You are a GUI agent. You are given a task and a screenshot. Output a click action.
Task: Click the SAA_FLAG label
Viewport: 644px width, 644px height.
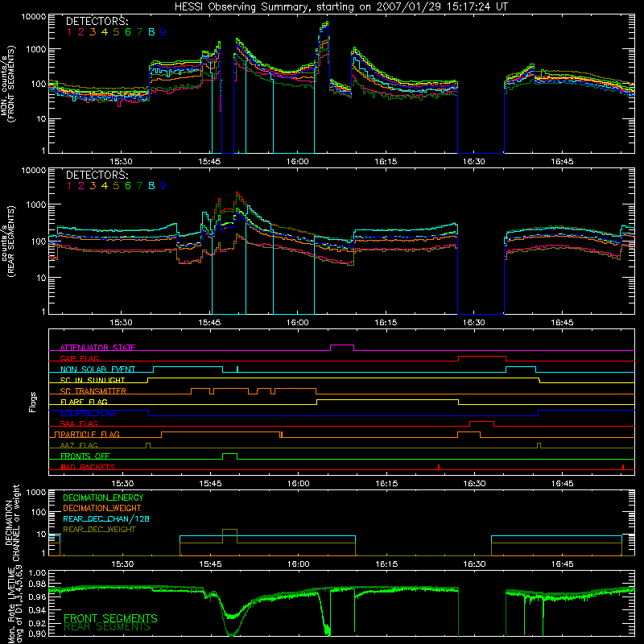tap(79, 423)
